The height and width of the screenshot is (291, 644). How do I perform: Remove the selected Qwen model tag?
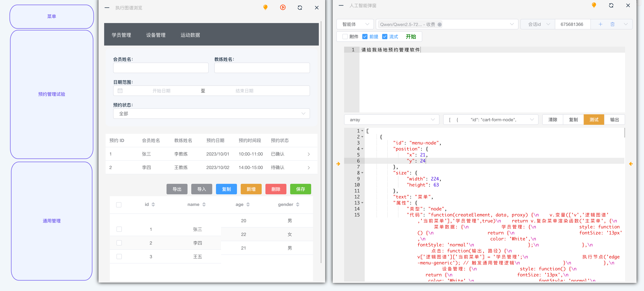[x=439, y=25]
